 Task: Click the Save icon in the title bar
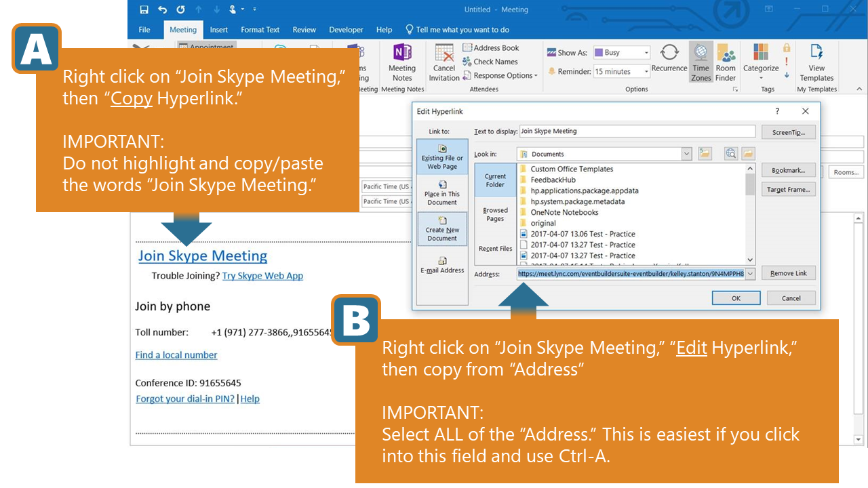tap(144, 9)
